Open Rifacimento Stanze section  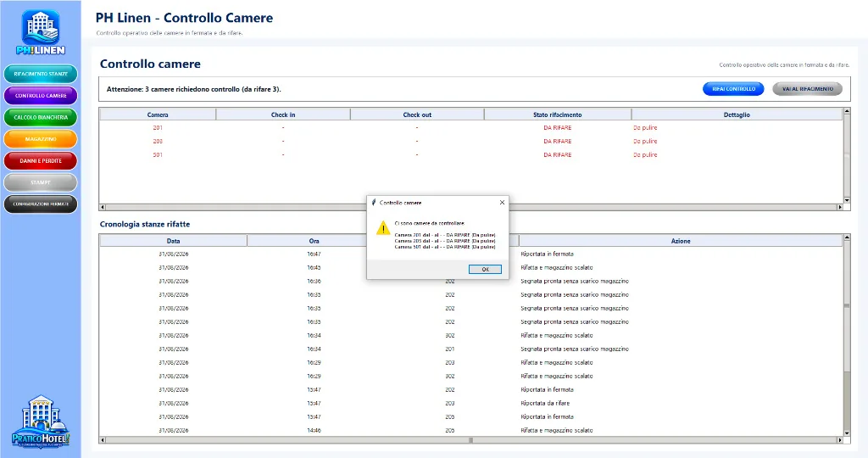click(x=41, y=74)
